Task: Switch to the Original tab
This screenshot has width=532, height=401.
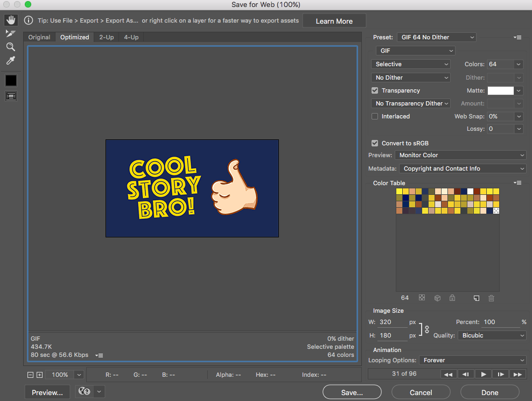Action: [x=39, y=37]
